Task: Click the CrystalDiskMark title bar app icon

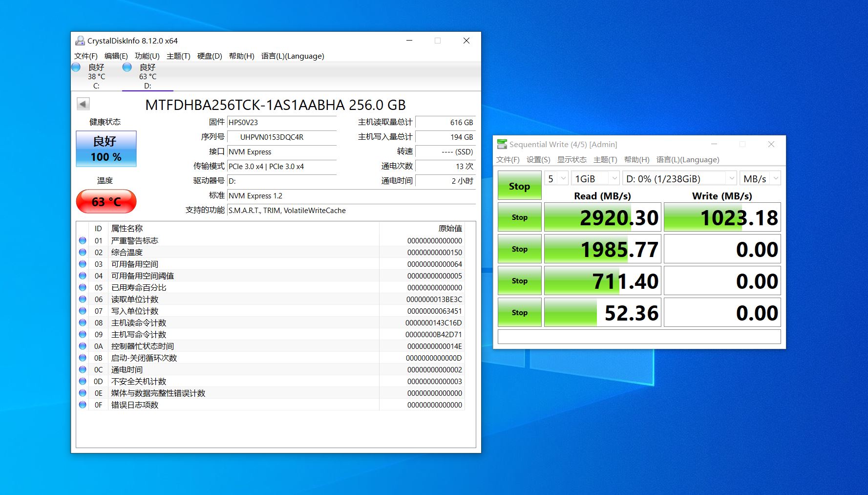Action: 502,144
